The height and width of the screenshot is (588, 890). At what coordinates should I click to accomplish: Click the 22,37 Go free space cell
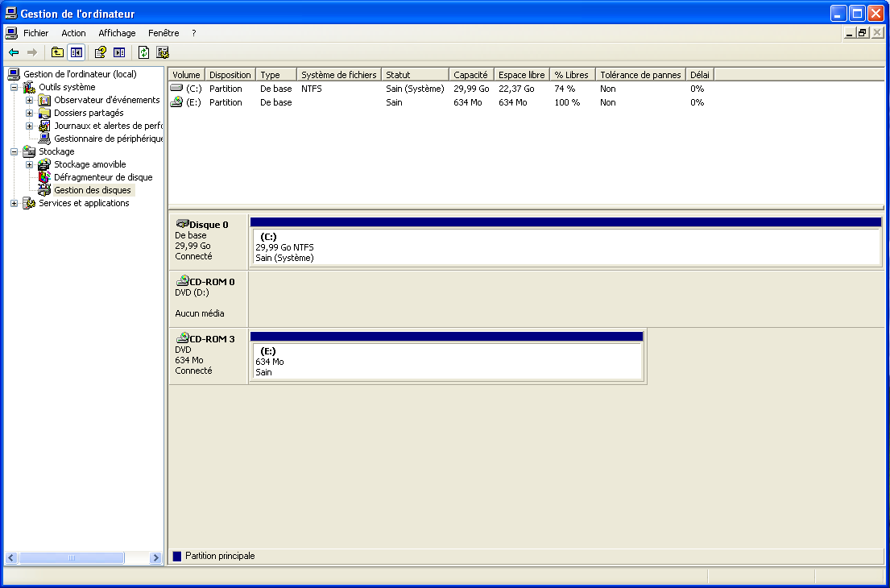(516, 89)
